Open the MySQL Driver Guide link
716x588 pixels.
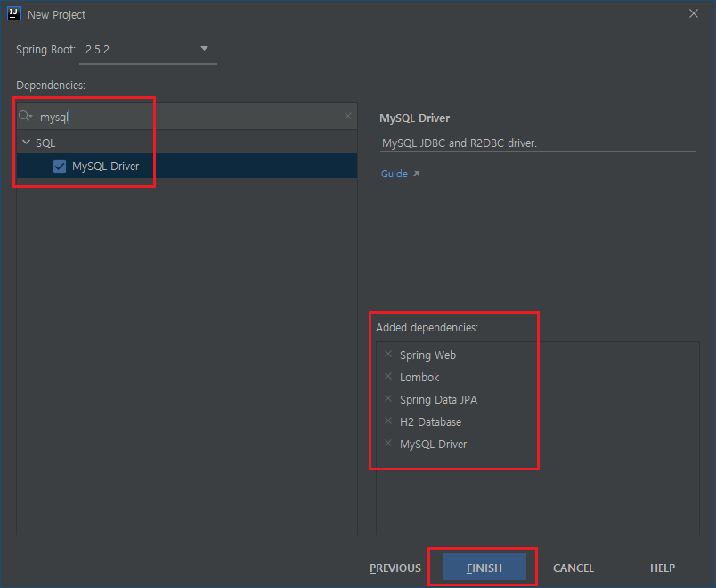coord(395,174)
